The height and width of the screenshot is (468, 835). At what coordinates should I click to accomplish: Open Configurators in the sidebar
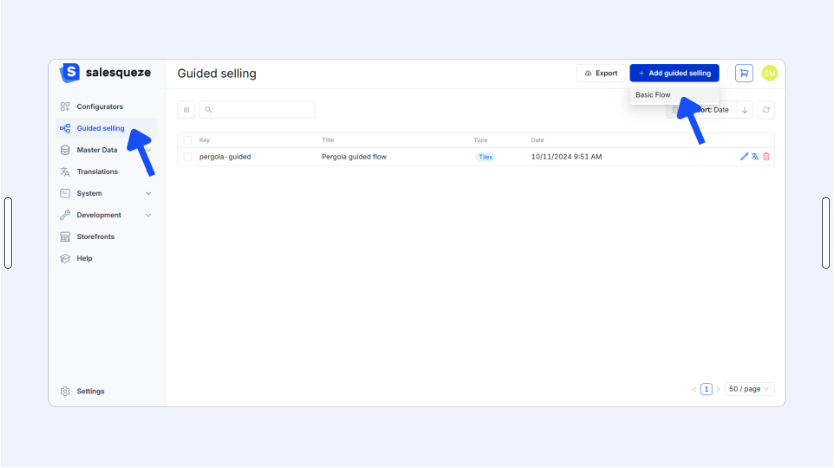click(100, 106)
